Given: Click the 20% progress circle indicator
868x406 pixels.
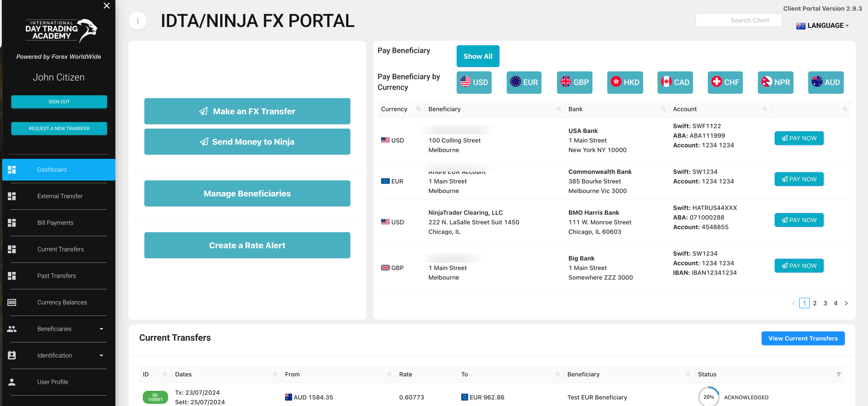Looking at the screenshot, I should click(708, 397).
